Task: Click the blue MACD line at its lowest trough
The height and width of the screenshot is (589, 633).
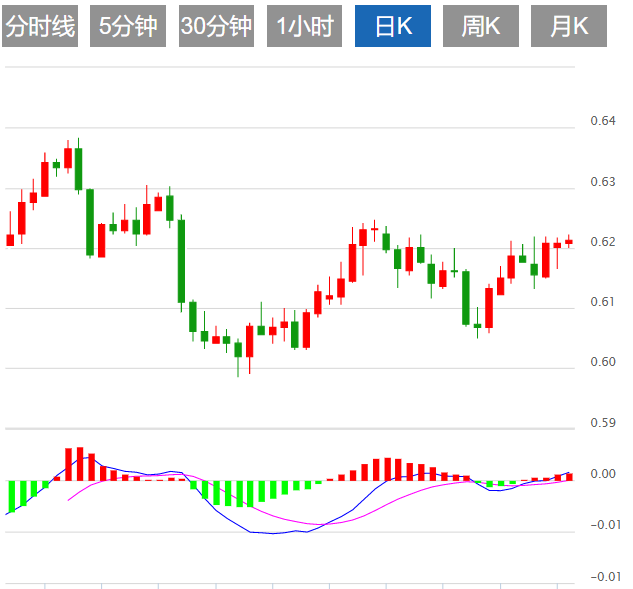Action: (268, 533)
